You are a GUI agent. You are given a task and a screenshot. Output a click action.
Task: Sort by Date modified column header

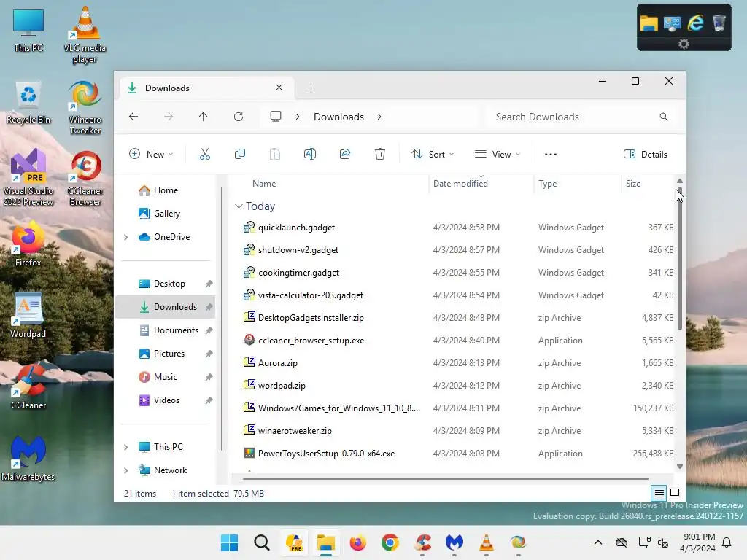click(480, 184)
